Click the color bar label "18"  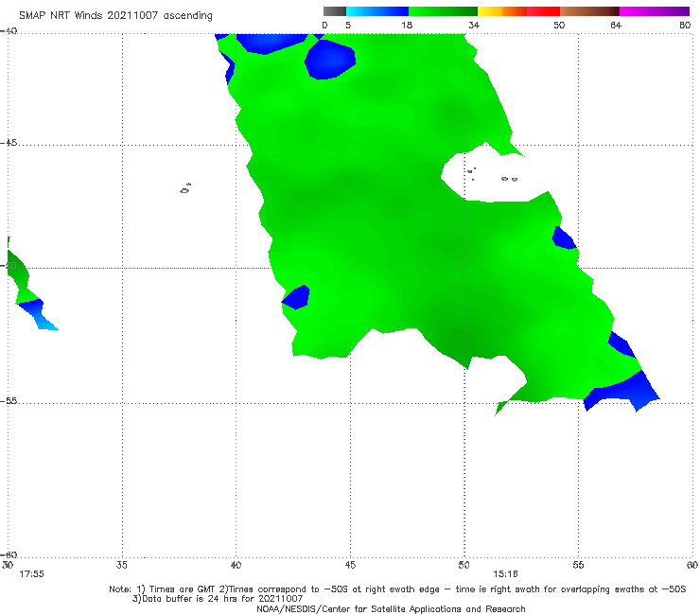click(407, 25)
